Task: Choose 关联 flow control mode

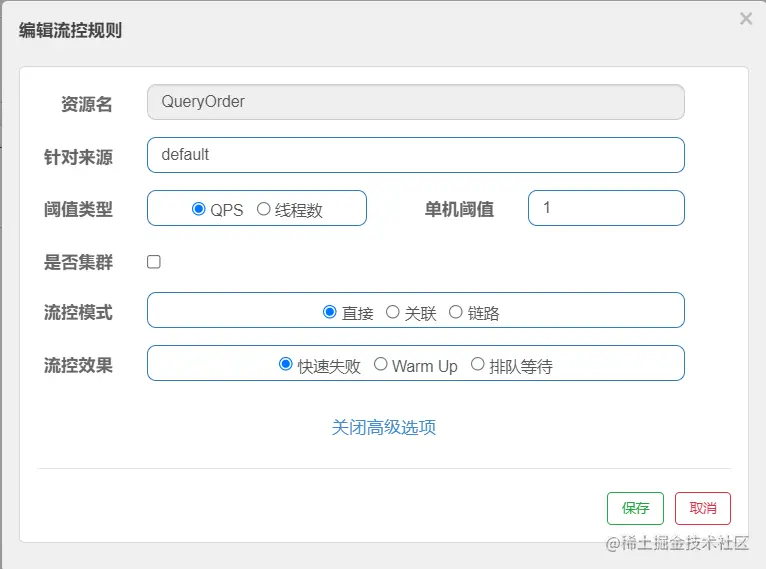Action: pos(393,312)
